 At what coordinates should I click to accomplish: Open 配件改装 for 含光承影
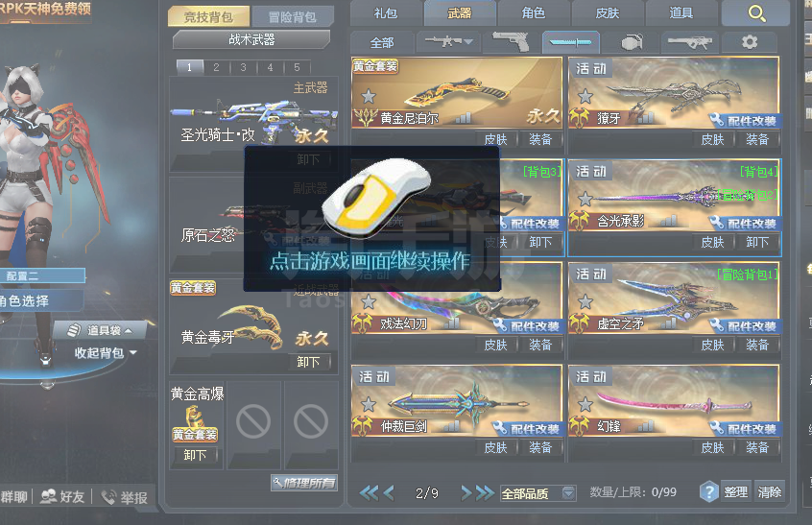click(x=744, y=224)
